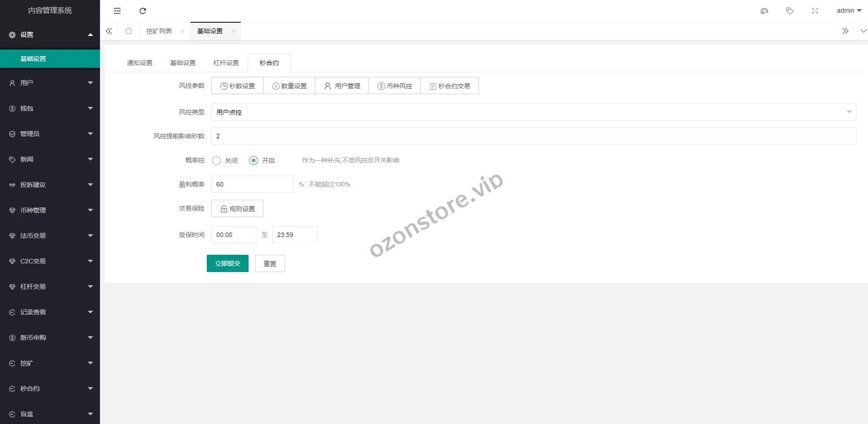Open the theme palette icon
The height and width of the screenshot is (424, 868).
[764, 11]
